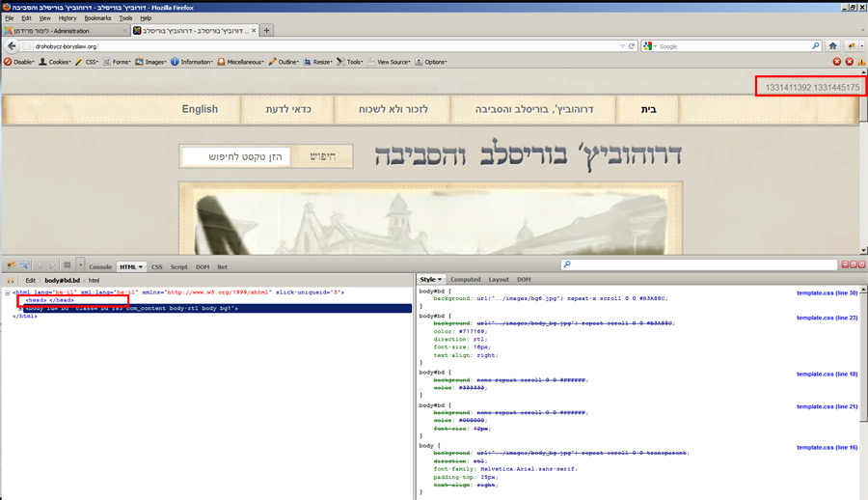Switch to the Computed side panel
Screen dimensions: 868x500
(x=465, y=279)
